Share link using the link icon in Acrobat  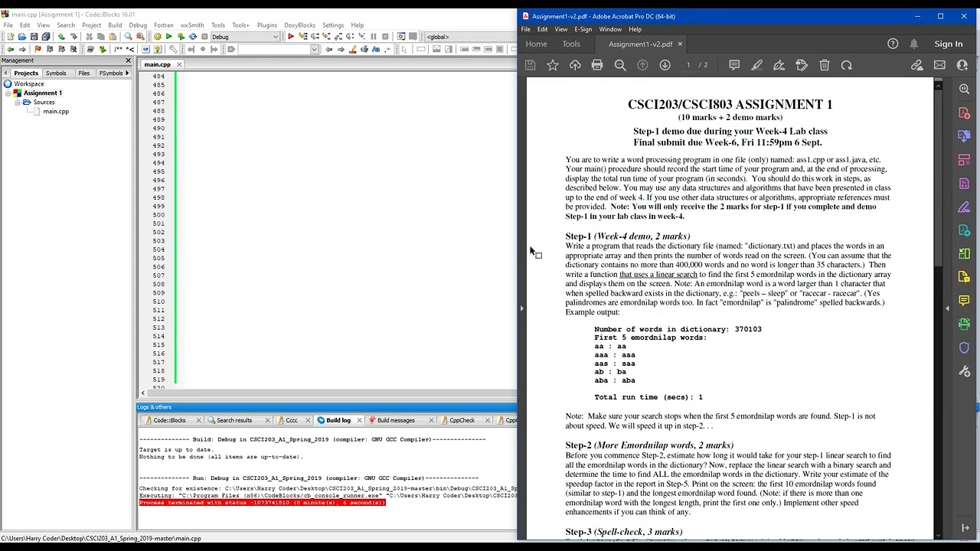click(916, 66)
